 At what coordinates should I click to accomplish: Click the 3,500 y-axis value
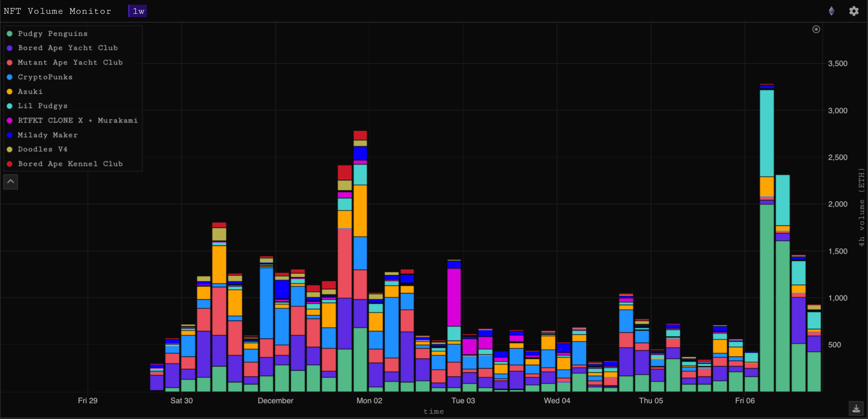[x=838, y=63]
